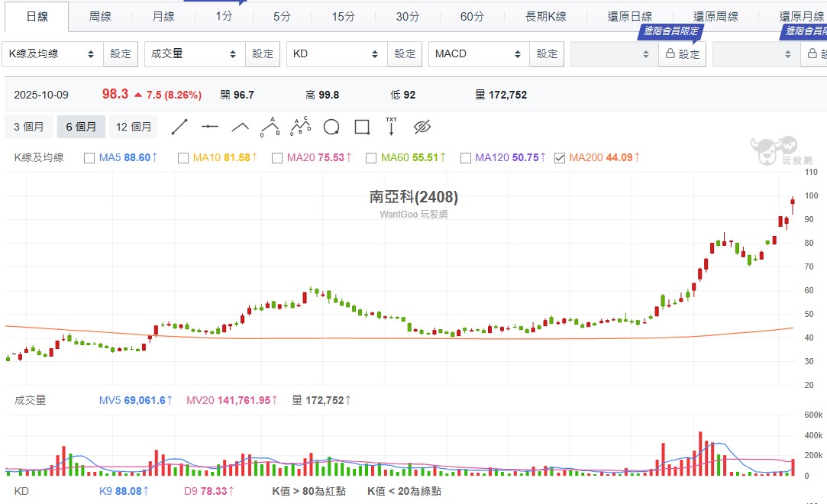The image size is (827, 504).
Task: Set chart range to 12 個月
Action: click(134, 127)
